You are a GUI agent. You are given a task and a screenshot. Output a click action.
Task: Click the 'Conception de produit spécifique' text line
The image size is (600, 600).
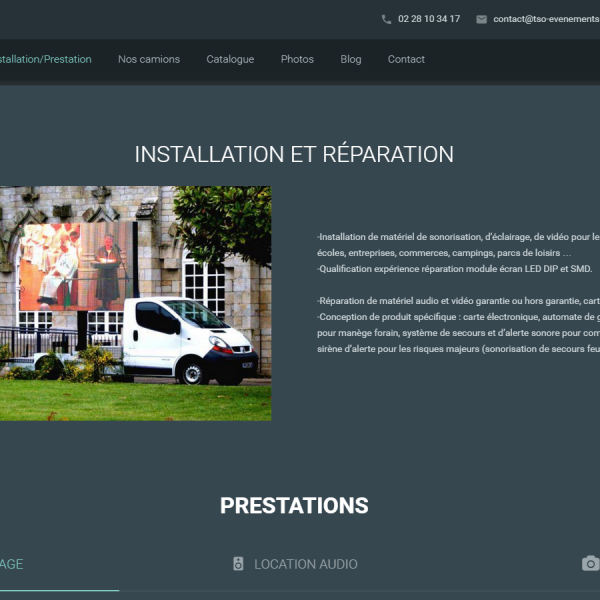click(x=457, y=317)
